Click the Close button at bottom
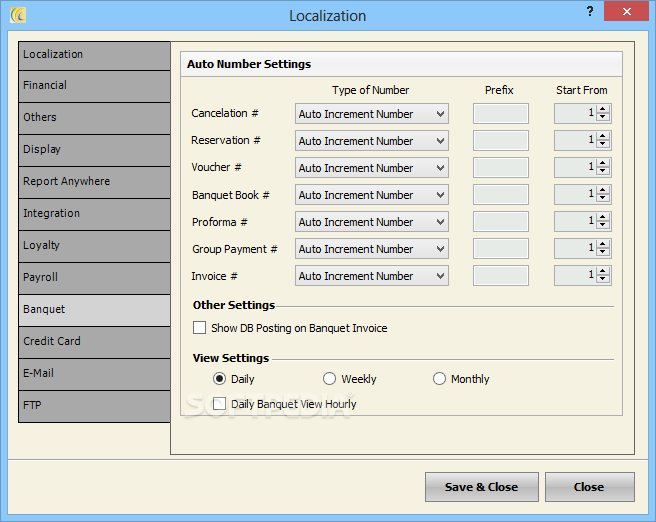Viewport: 656px width, 522px height. (x=589, y=487)
